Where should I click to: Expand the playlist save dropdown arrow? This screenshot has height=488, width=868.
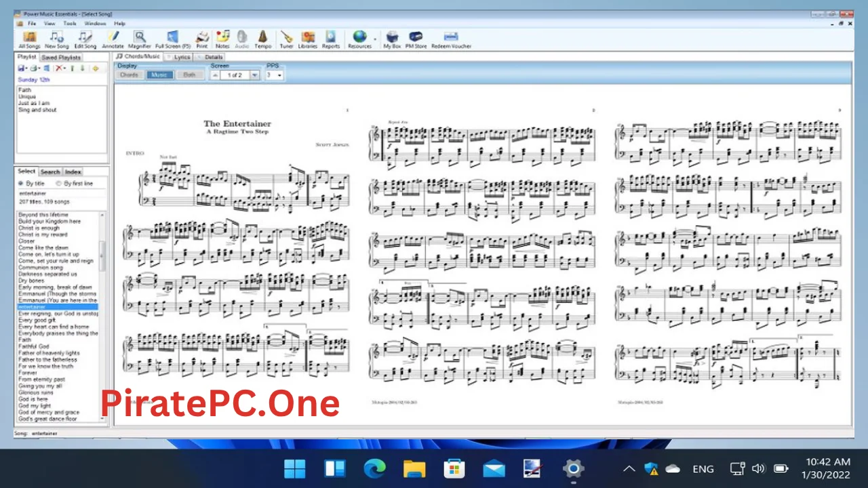[x=26, y=68]
